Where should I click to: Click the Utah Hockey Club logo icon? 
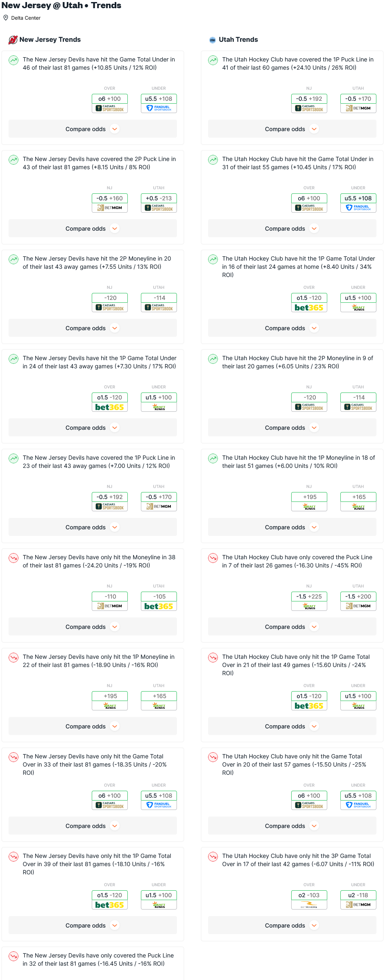click(213, 40)
